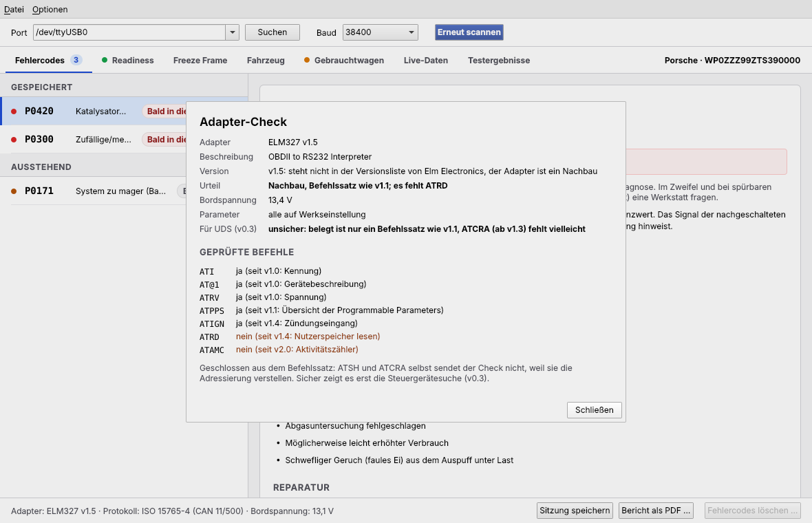Click the ATI command row
Screen dimensions: 812x523
coord(261,271)
